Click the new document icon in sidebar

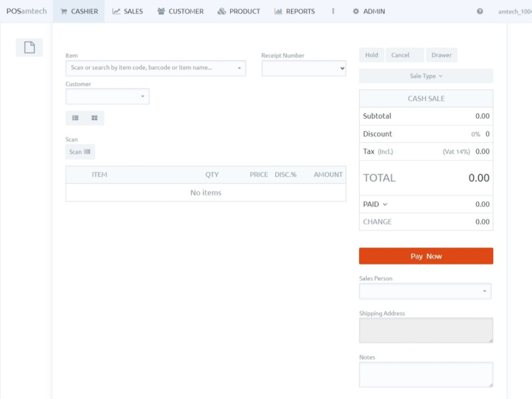[x=29, y=47]
